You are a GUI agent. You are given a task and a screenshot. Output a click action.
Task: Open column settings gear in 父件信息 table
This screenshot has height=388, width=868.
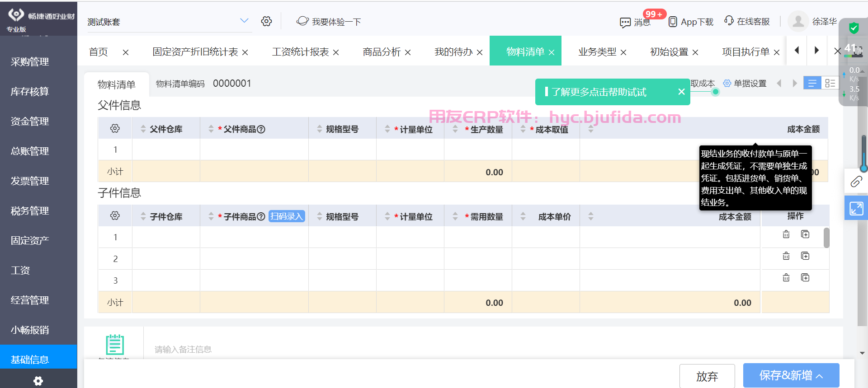115,129
